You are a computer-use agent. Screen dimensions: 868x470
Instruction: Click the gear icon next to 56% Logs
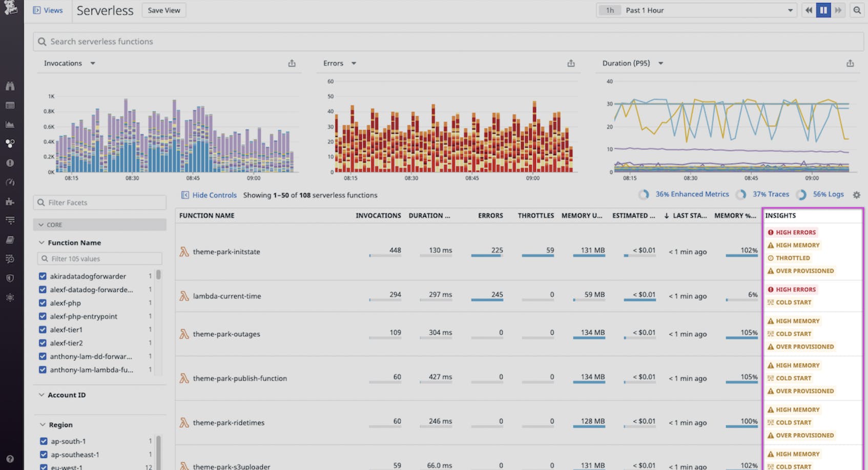pos(856,195)
